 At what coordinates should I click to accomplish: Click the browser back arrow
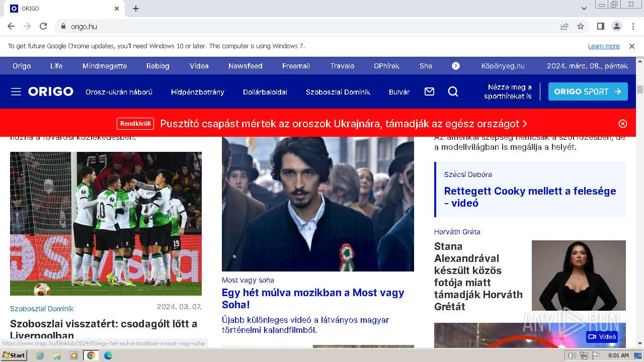coord(11,26)
